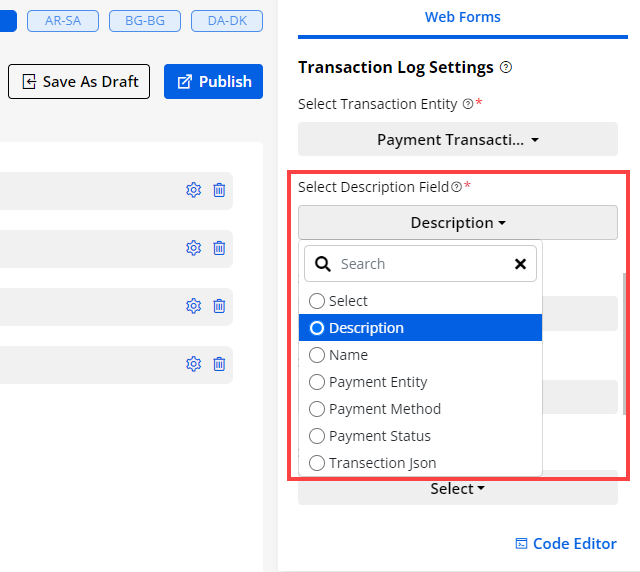Open the bottom Select dropdown
This screenshot has width=640, height=572.
457,489
